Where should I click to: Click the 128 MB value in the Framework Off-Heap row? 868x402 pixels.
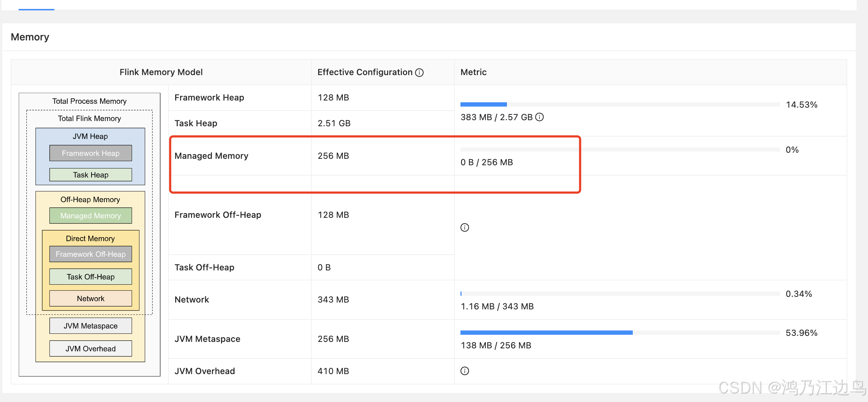click(333, 215)
